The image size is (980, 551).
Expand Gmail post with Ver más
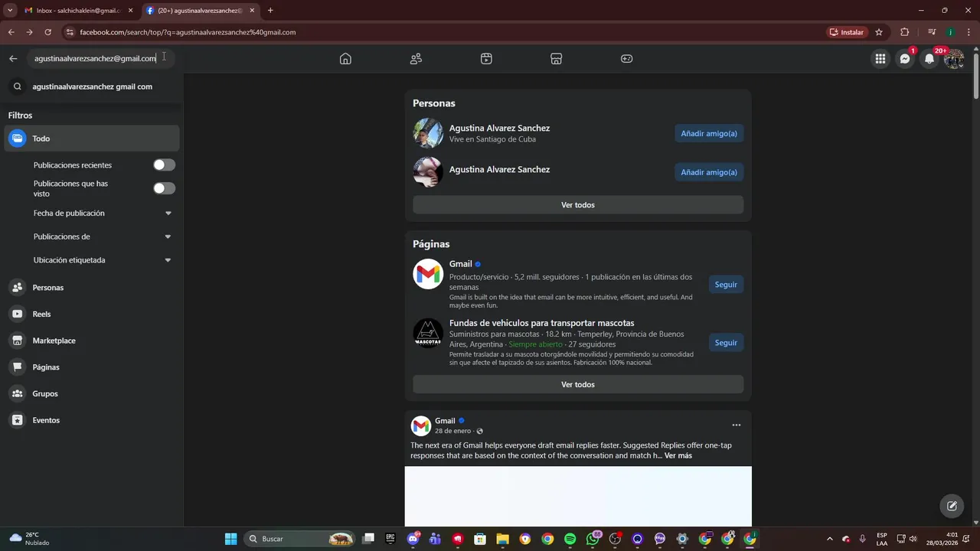[678, 456]
